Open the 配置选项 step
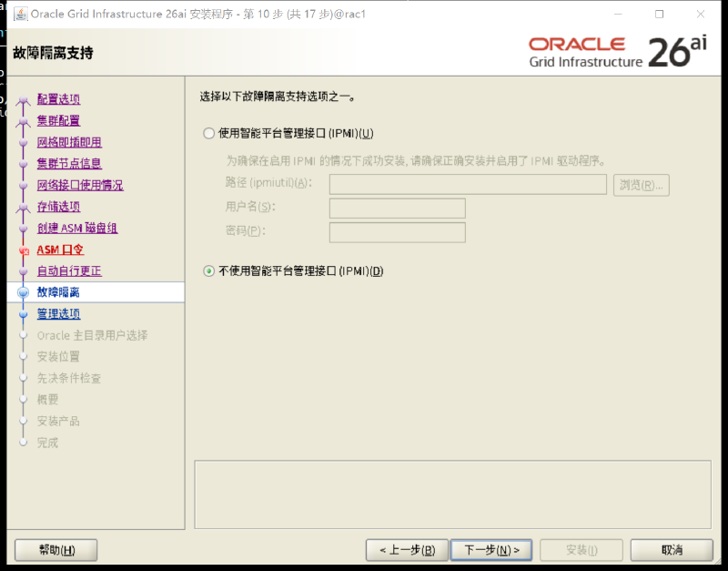This screenshot has height=571, width=728. click(x=58, y=99)
